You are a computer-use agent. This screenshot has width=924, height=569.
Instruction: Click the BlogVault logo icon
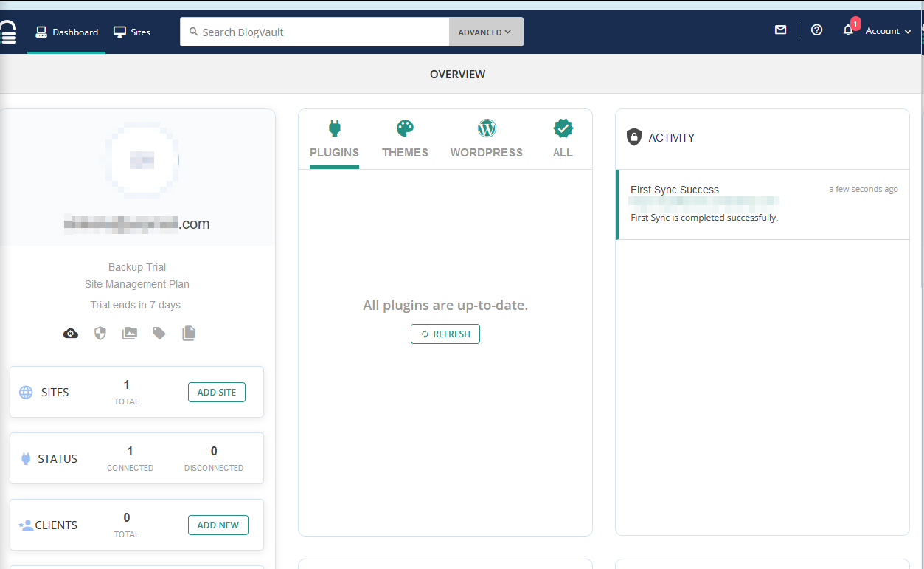click(7, 32)
